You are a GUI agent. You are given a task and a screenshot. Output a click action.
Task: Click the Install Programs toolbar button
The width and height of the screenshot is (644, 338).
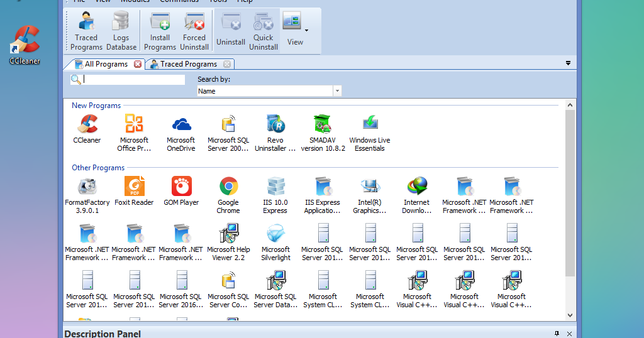point(160,31)
